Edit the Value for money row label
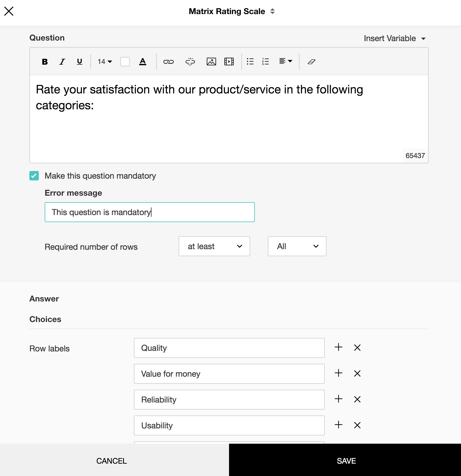461x476 pixels. (x=229, y=374)
